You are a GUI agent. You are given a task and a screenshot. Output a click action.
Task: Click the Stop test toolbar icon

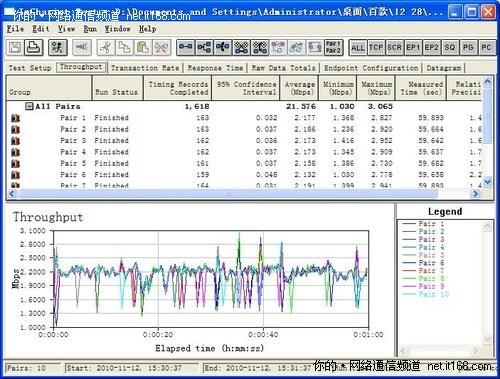click(82, 48)
